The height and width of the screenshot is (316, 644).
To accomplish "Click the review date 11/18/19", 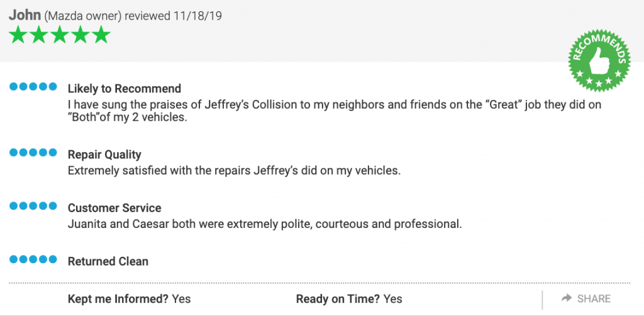I will point(197,16).
